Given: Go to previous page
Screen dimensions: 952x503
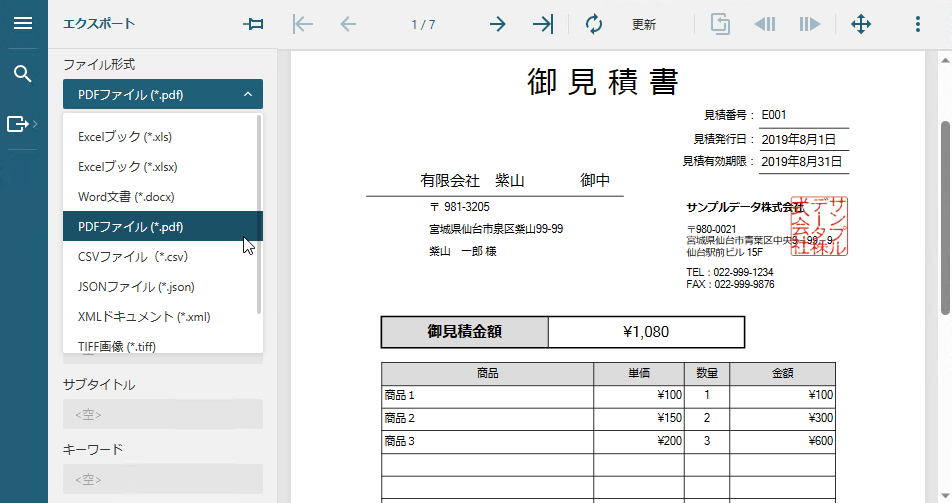Looking at the screenshot, I should (x=348, y=24).
